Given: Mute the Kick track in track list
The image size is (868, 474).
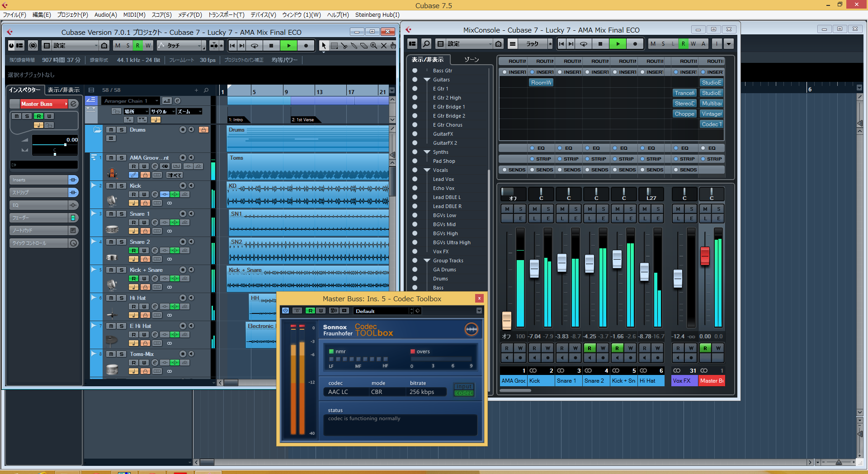Looking at the screenshot, I should pyautogui.click(x=111, y=186).
